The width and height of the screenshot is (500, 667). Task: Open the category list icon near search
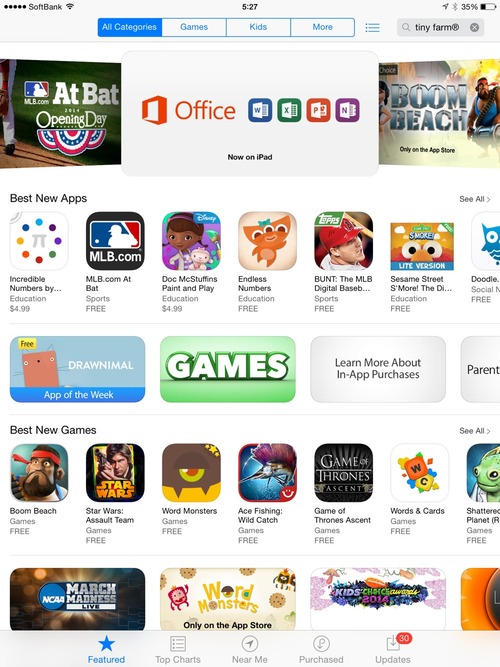click(372, 28)
